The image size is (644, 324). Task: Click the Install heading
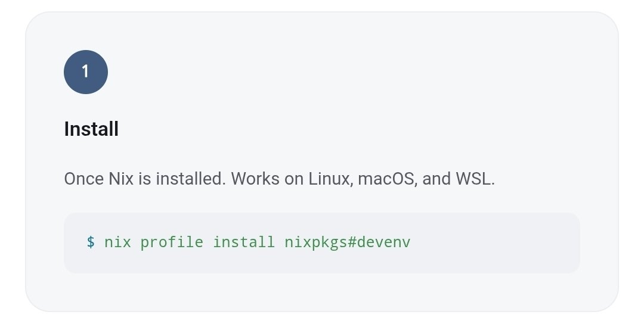(91, 129)
